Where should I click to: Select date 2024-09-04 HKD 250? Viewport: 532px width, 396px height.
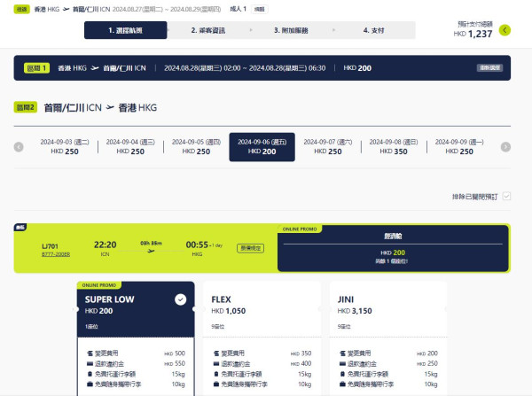pos(130,147)
